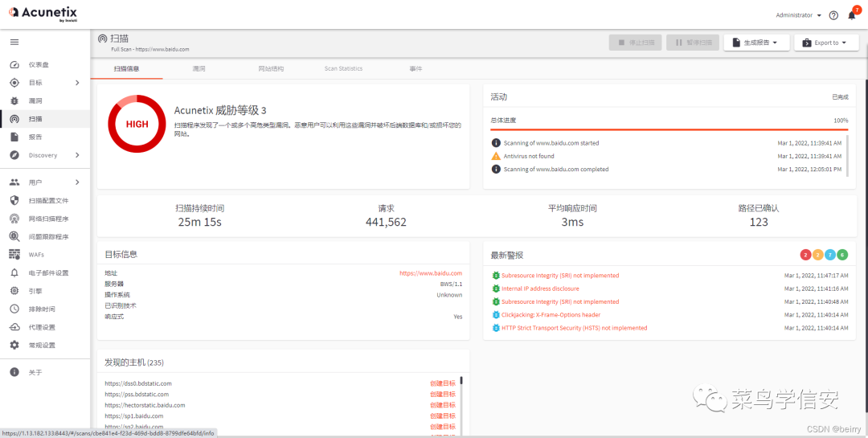Open the WAFs firewall icon
Image resolution: width=868 pixels, height=438 pixels.
(15, 255)
